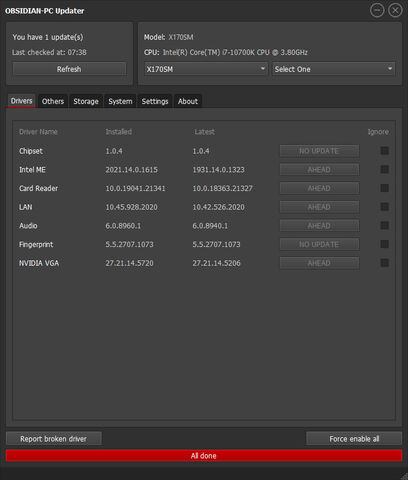Screen dimensions: 408x480
Task: Select the Fingerprint driver name
Action: tap(36, 244)
